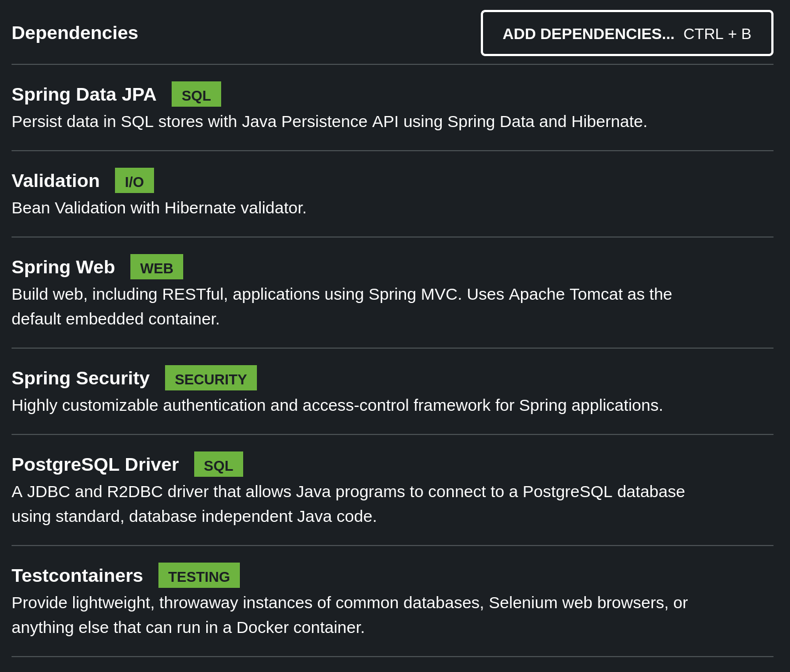The image size is (790, 672).
Task: Click the SQL badge beside PostgreSQL Driver
Action: point(218,465)
